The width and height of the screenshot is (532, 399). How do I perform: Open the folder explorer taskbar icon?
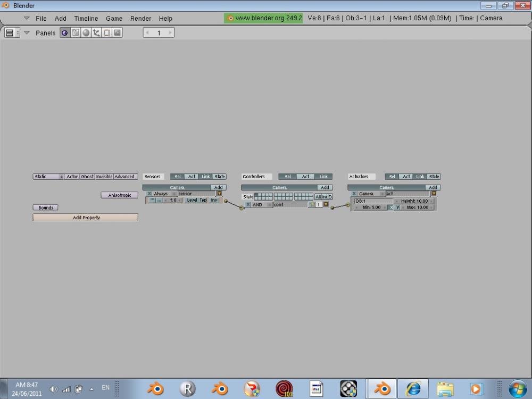[445, 389]
